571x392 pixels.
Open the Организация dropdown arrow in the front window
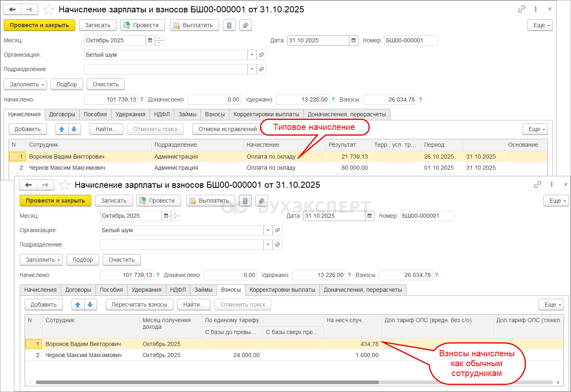point(268,230)
